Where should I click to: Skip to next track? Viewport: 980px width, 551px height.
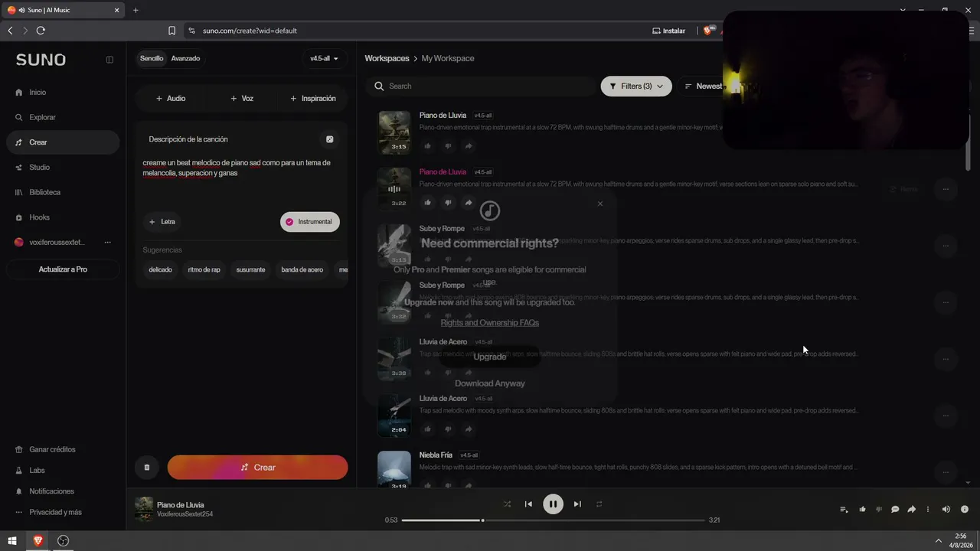click(x=577, y=504)
